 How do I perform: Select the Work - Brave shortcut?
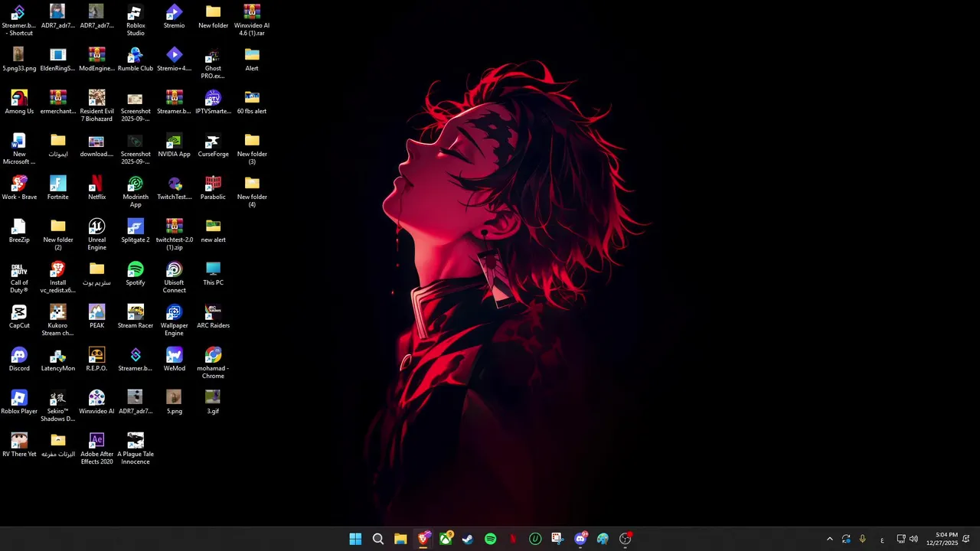tap(19, 188)
